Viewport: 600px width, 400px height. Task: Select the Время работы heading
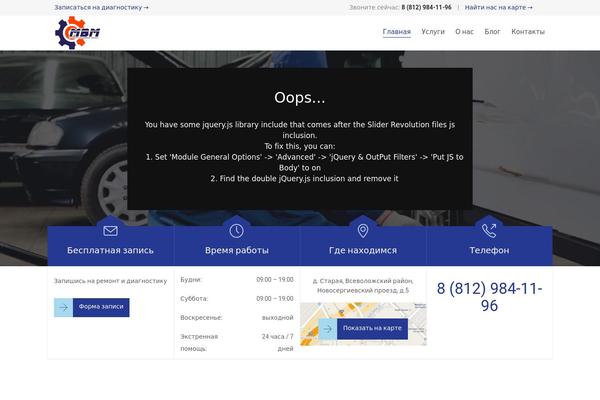click(x=236, y=250)
